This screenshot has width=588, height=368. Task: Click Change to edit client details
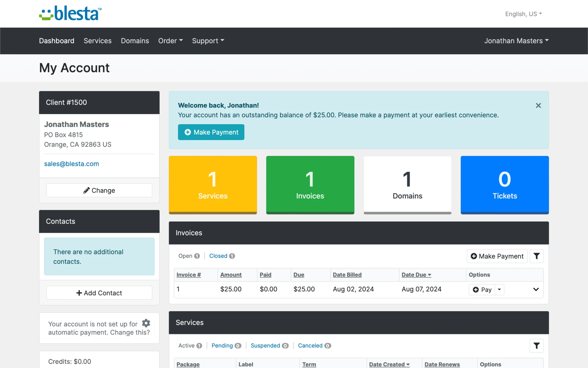click(99, 190)
